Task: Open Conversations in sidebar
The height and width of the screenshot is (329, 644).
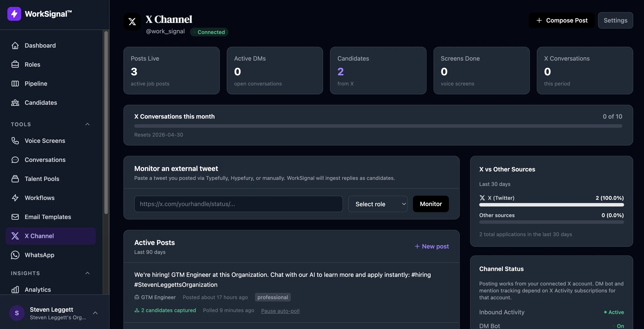Action: [51, 160]
